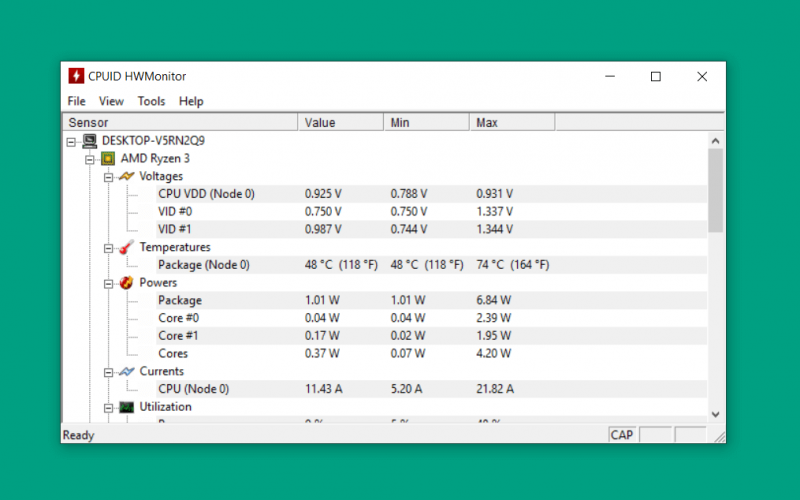
Task: Click the Powers flame icon
Action: [x=127, y=283]
